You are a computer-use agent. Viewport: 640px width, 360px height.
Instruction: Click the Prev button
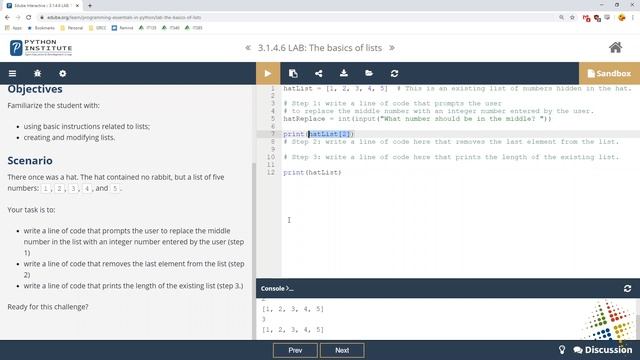[295, 350]
